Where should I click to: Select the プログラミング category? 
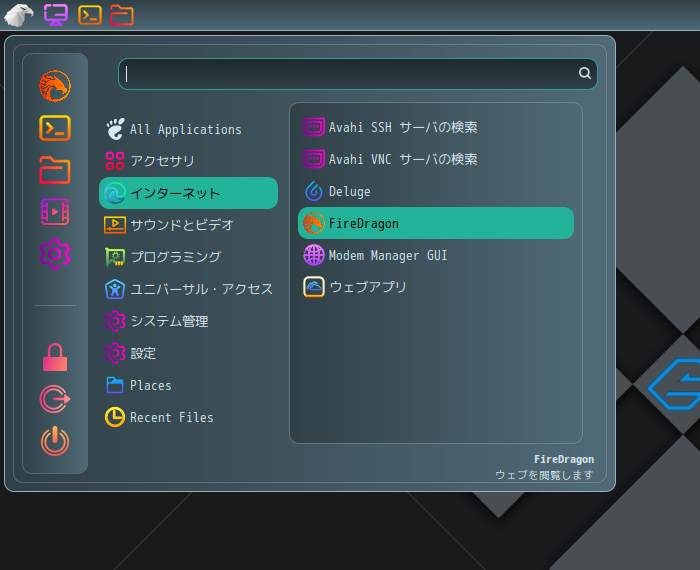coord(188,257)
